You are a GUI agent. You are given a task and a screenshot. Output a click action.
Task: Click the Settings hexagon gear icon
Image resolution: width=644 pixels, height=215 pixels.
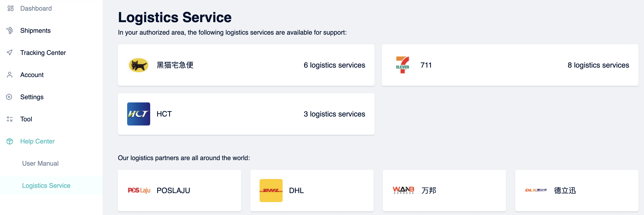(x=9, y=97)
